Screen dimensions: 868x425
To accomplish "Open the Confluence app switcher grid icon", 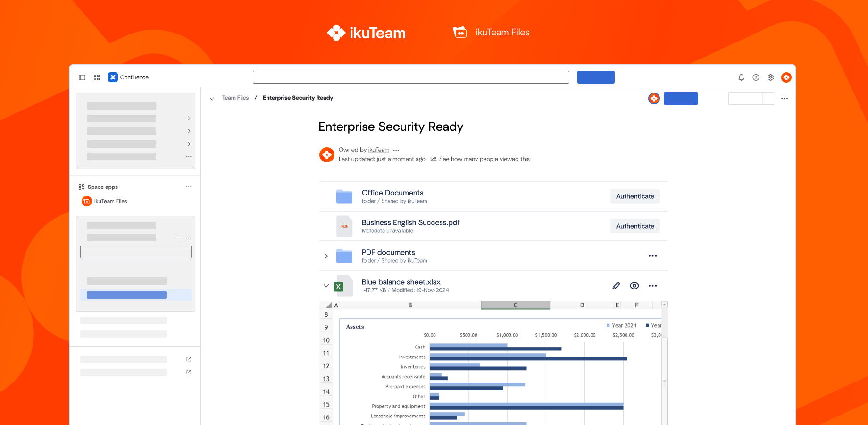I will (x=97, y=77).
